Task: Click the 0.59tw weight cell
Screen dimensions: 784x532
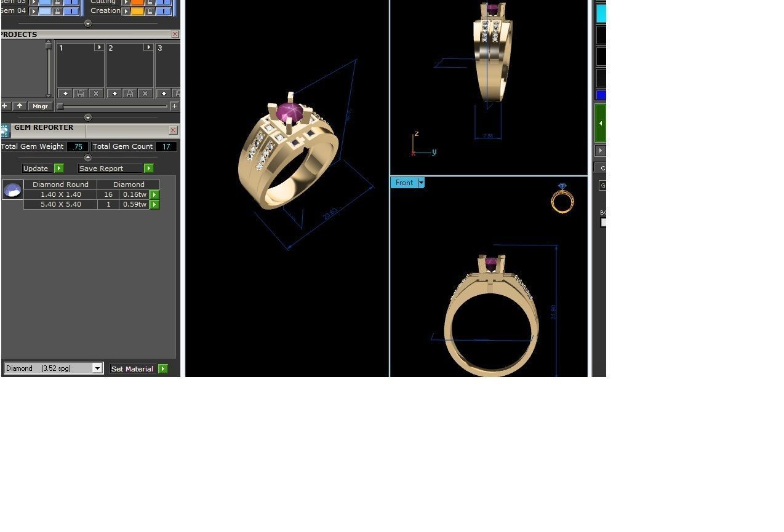Action: coord(134,204)
